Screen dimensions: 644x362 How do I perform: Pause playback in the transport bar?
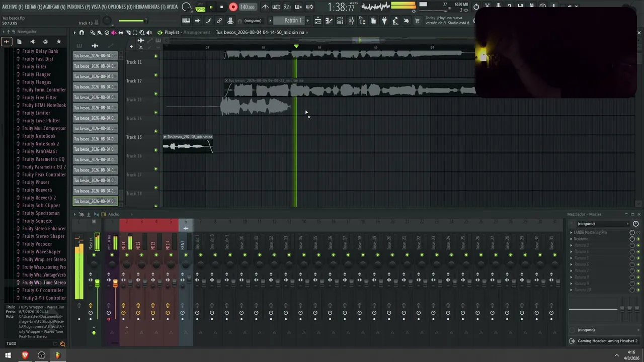[x=211, y=7]
